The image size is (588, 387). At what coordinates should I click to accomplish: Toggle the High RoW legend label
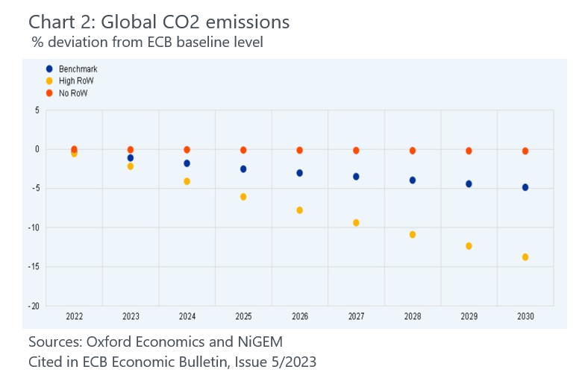coord(76,81)
